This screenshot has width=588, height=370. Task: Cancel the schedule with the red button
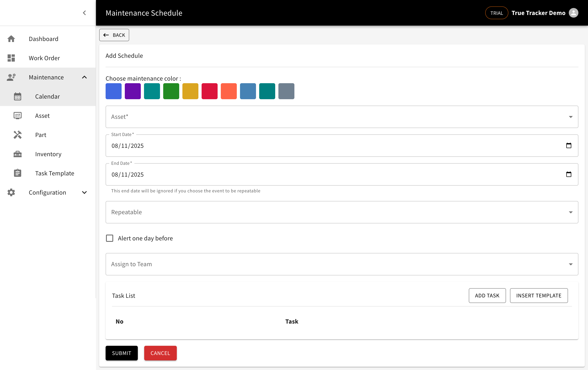160,353
